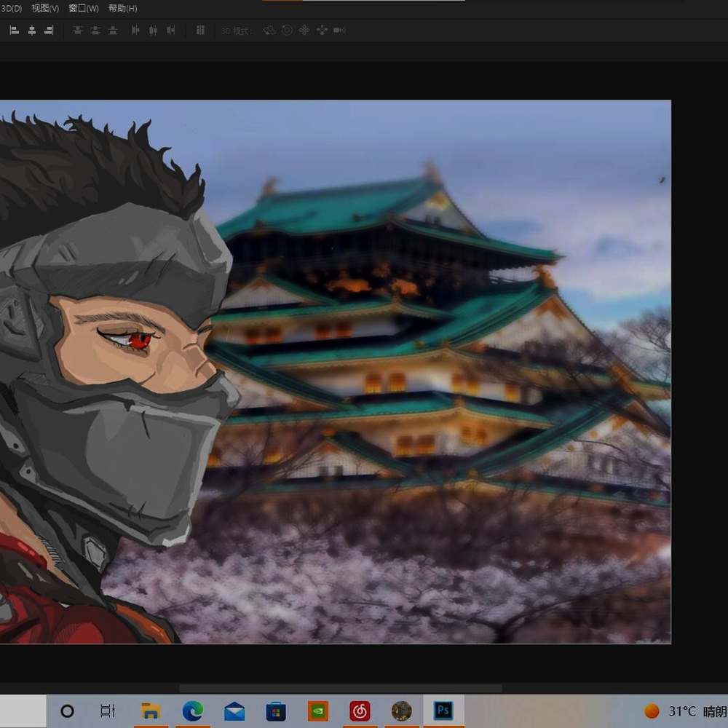
Task: Open the Mail app on the taskbar
Action: (x=234, y=711)
